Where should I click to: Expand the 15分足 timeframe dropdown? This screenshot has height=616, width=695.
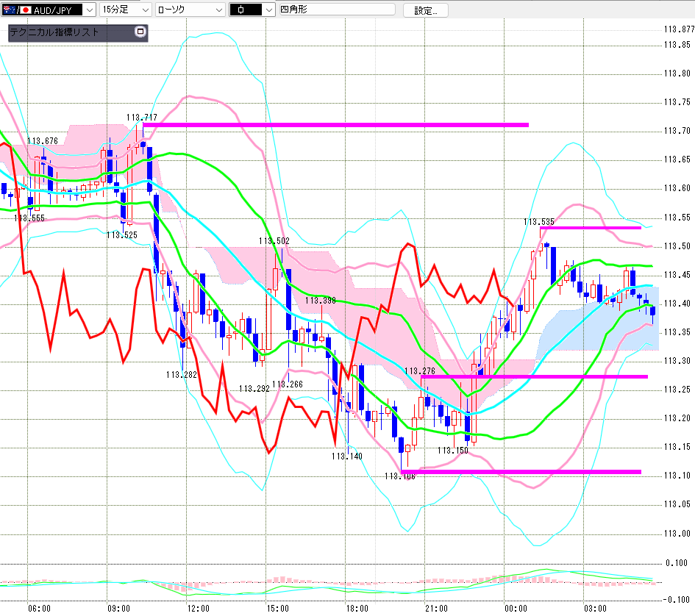click(126, 10)
